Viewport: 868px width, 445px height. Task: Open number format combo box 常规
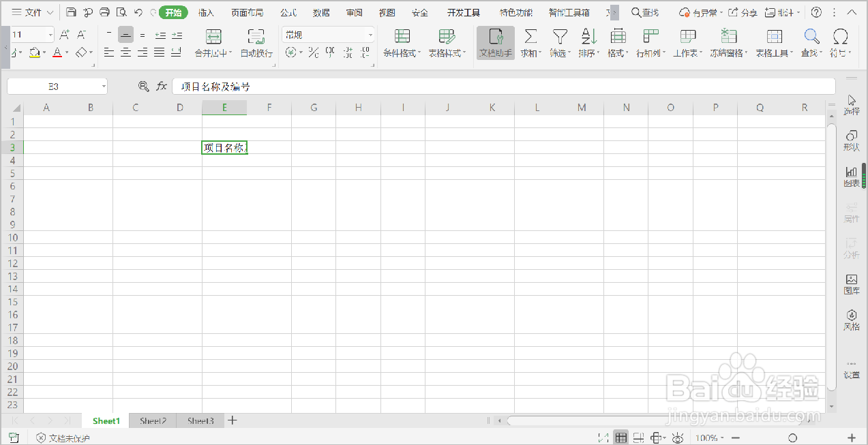coord(329,35)
